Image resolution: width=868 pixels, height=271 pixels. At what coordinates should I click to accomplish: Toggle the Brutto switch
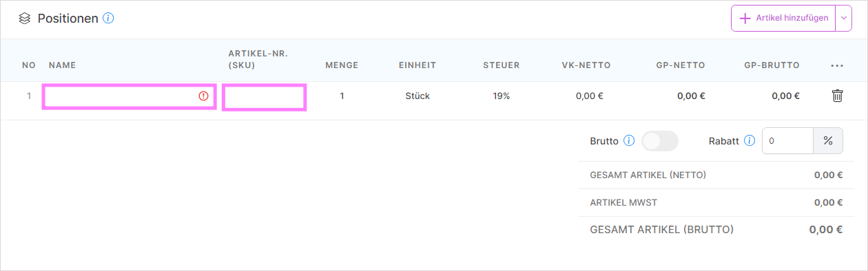[x=660, y=141]
